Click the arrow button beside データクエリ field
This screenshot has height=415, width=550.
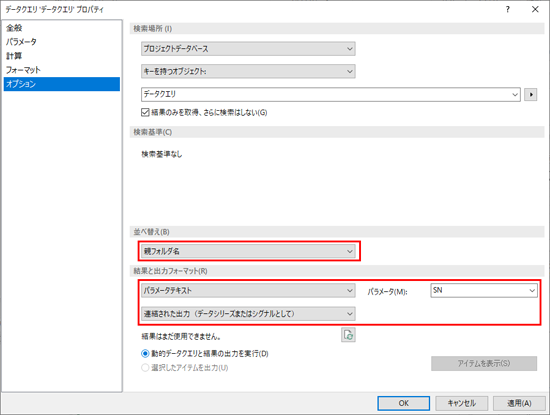(x=531, y=94)
